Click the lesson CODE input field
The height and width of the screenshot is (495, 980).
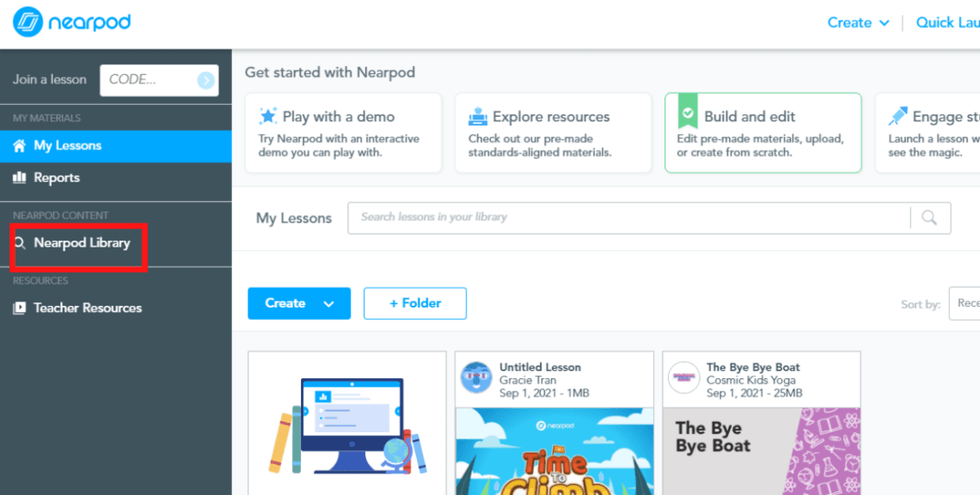[x=151, y=79]
